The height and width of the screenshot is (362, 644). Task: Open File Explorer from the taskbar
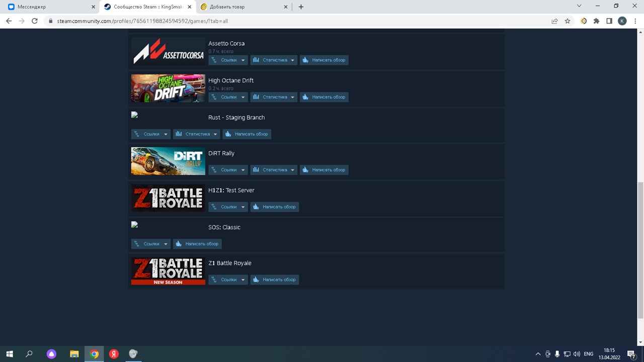tap(74, 354)
